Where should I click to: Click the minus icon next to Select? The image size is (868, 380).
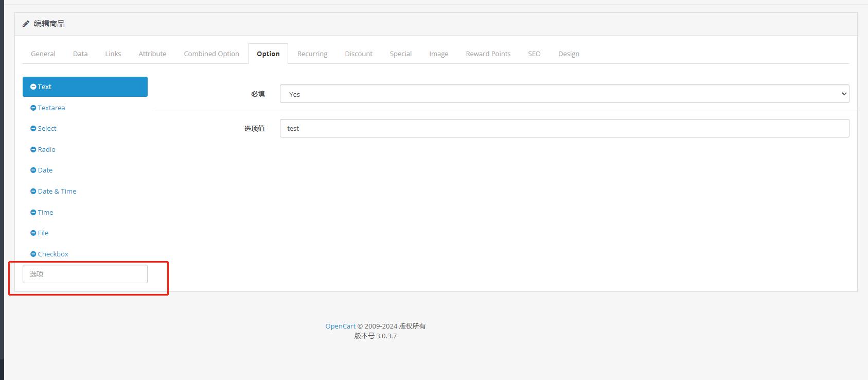(x=33, y=129)
